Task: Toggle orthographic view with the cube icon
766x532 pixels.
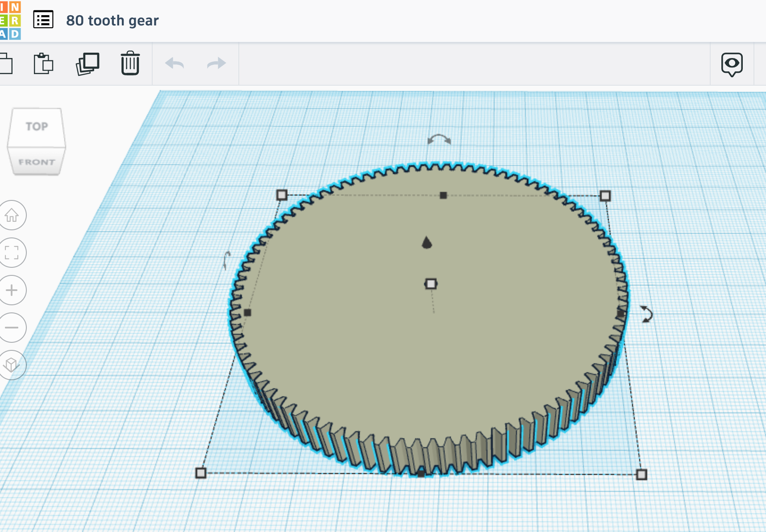Action: click(x=12, y=365)
